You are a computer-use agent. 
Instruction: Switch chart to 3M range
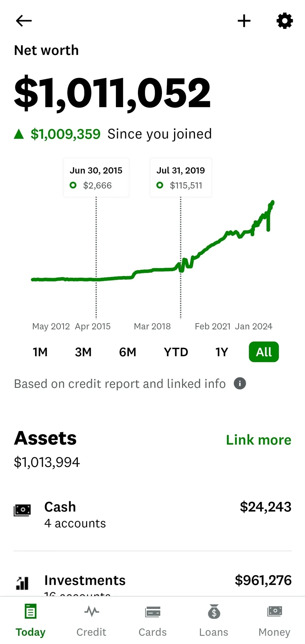click(83, 352)
